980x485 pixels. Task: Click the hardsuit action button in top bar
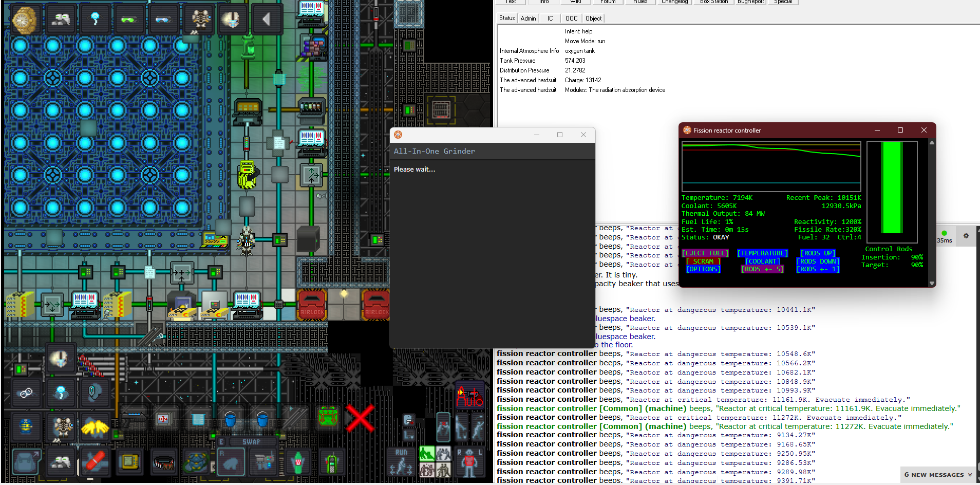coord(198,20)
